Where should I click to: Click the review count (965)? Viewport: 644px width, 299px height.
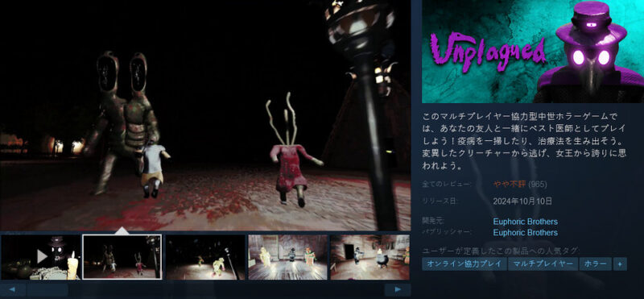pyautogui.click(x=538, y=185)
